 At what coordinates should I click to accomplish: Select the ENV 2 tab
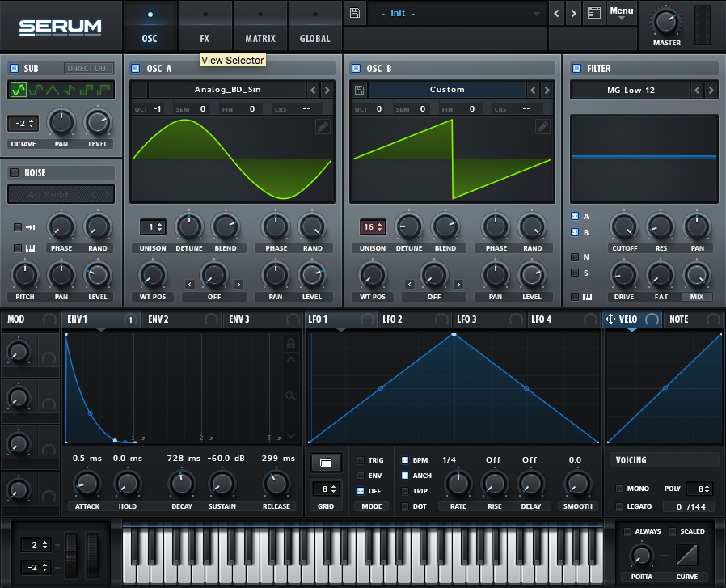pyautogui.click(x=181, y=319)
